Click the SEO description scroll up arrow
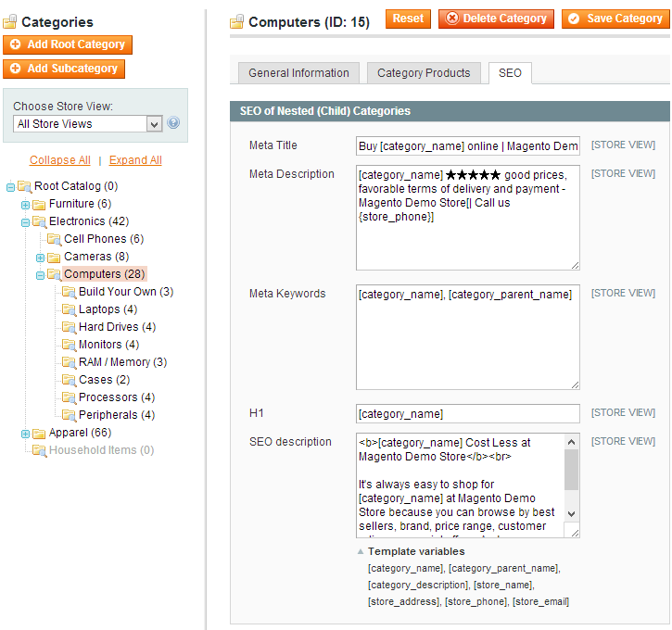Image resolution: width=672 pixels, height=630 pixels. tap(571, 442)
